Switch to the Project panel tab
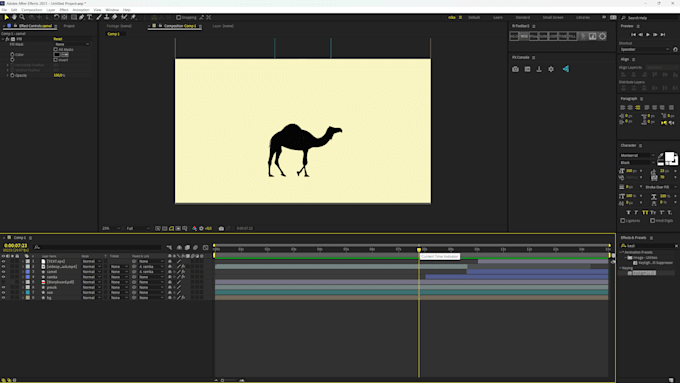680x383 pixels. point(69,26)
